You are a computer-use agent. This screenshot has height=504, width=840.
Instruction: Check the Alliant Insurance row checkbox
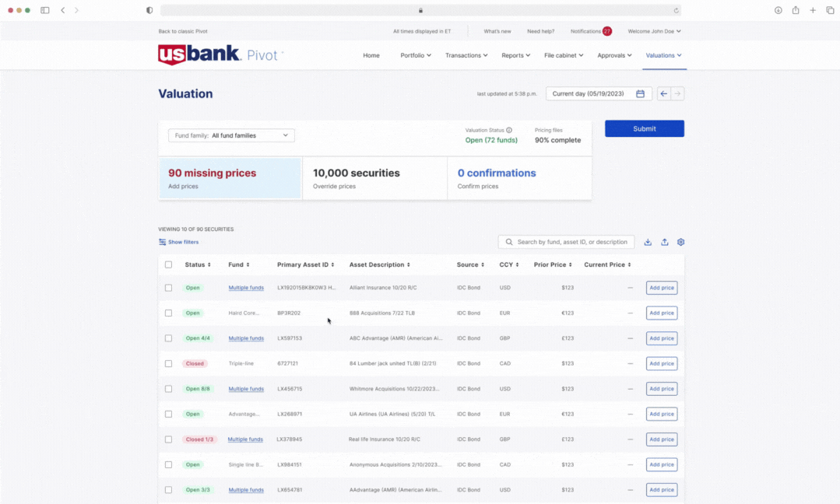[168, 288]
